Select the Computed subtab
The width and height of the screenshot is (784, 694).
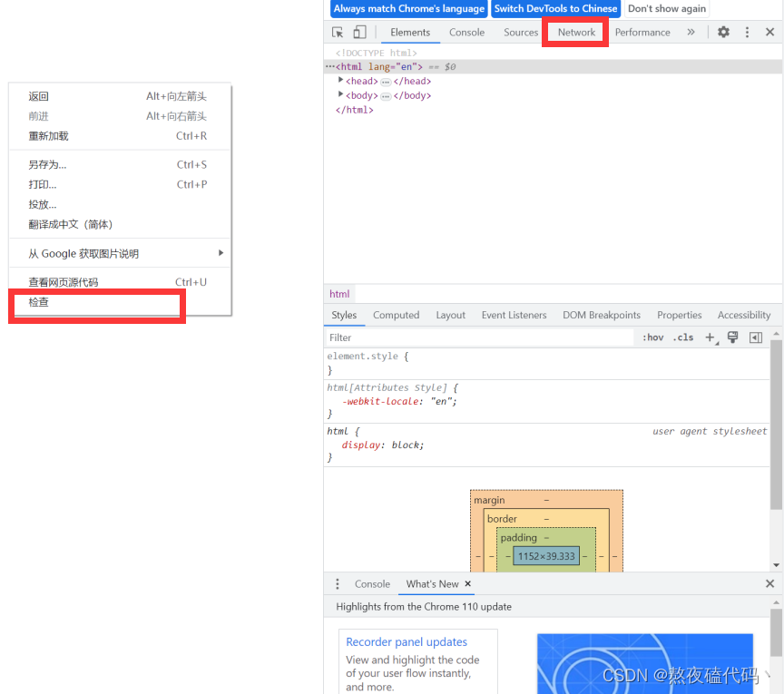pyautogui.click(x=396, y=316)
